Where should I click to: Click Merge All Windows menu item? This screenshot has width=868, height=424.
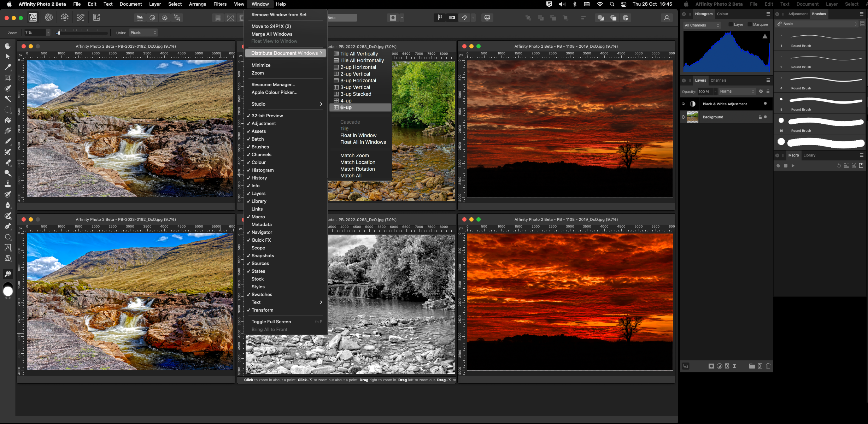pos(272,34)
